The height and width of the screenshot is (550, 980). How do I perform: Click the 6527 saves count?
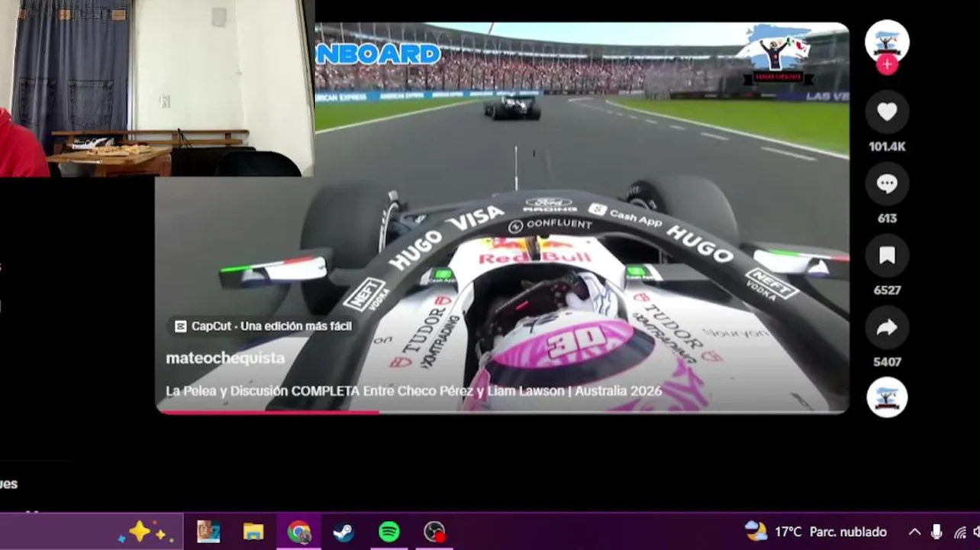(887, 290)
